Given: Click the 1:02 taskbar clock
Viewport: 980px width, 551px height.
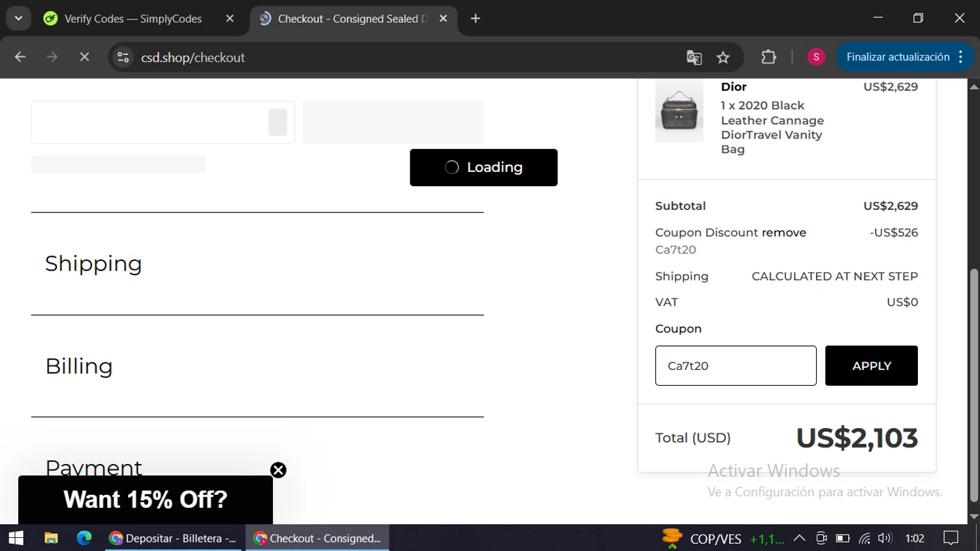Looking at the screenshot, I should (915, 539).
